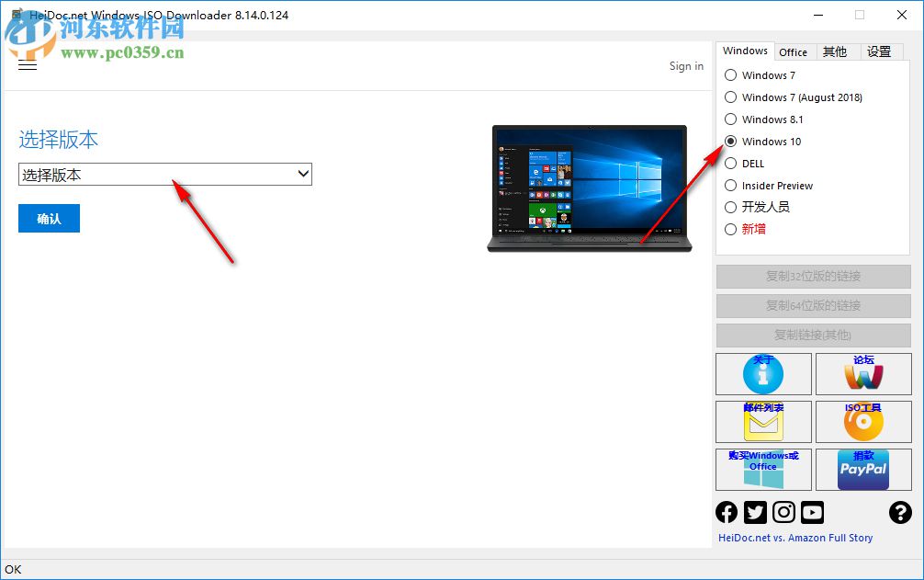Viewport: 924px width, 580px height.
Task: Click the hamburger menu icon
Action: point(28,65)
